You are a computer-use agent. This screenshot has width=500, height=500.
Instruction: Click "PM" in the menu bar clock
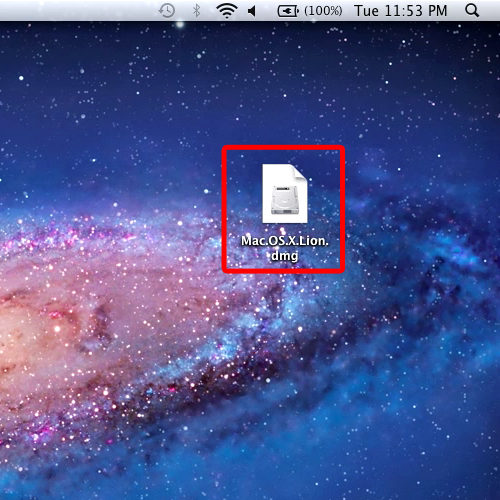click(x=437, y=11)
